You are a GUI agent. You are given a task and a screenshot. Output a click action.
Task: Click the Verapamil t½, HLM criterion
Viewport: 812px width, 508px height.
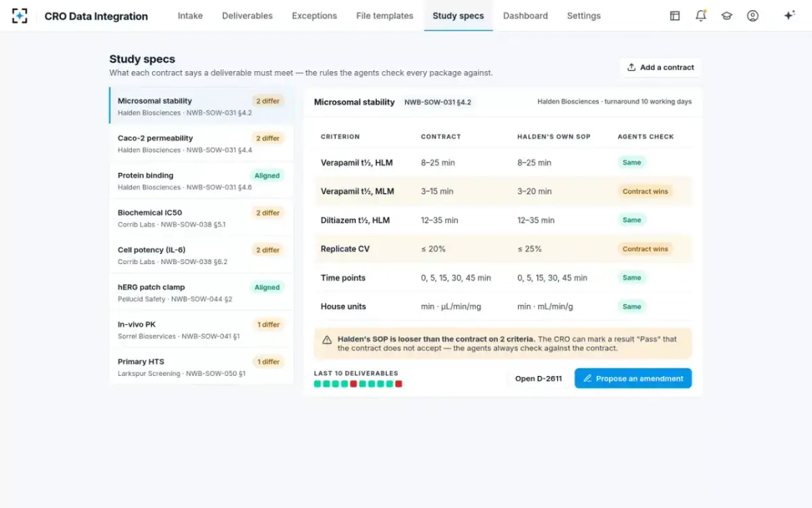(x=357, y=163)
